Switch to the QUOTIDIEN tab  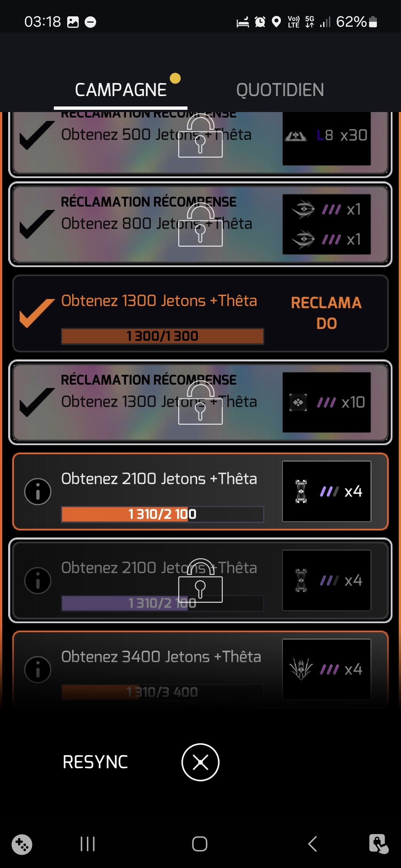pyautogui.click(x=280, y=90)
